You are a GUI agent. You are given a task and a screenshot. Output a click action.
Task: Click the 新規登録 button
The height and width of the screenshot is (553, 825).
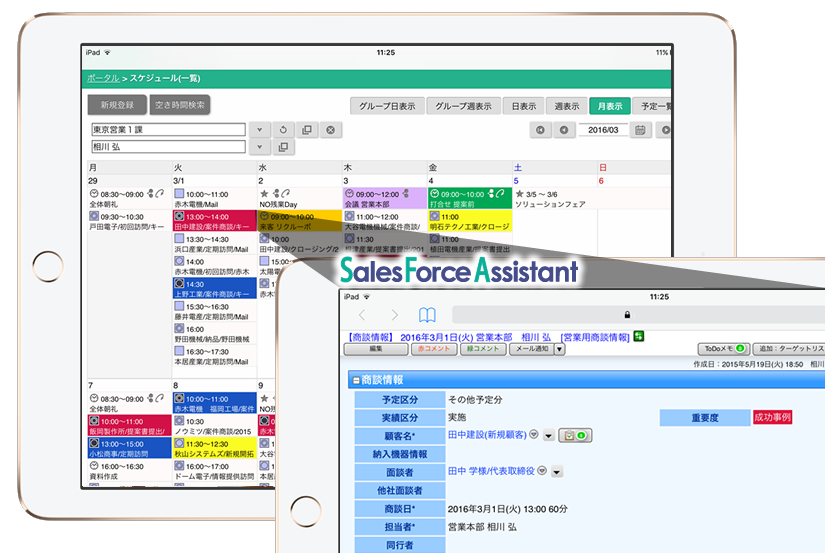click(x=117, y=105)
